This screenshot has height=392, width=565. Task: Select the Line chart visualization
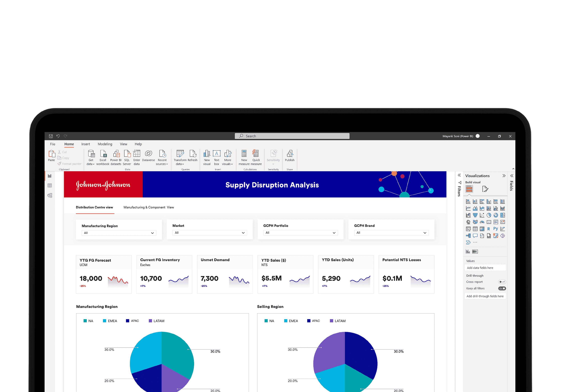468,209
